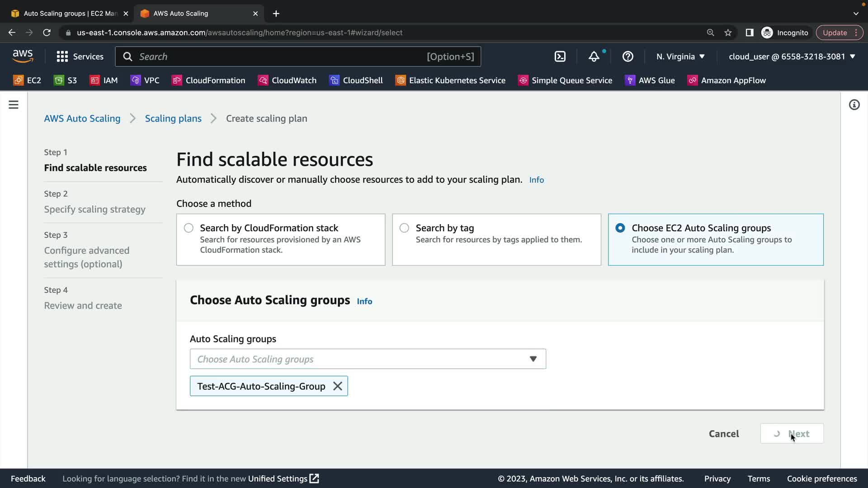The width and height of the screenshot is (868, 488).
Task: Select Choose EC2 Auto Scaling groups radio
Action: pos(620,228)
